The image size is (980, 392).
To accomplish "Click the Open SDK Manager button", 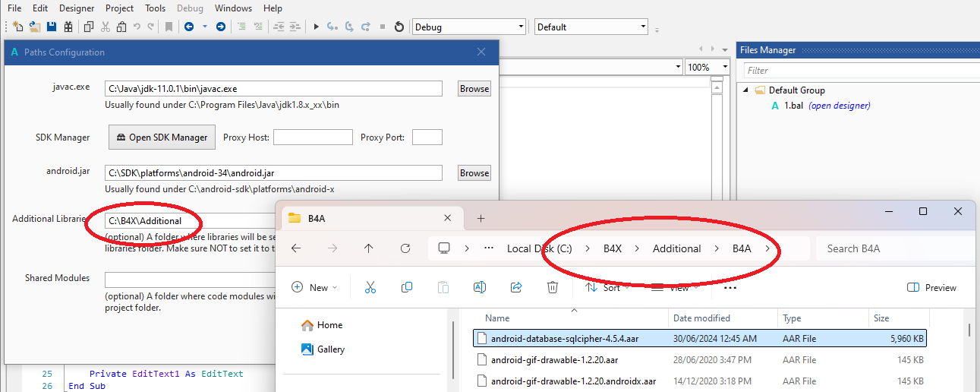I will (x=162, y=138).
